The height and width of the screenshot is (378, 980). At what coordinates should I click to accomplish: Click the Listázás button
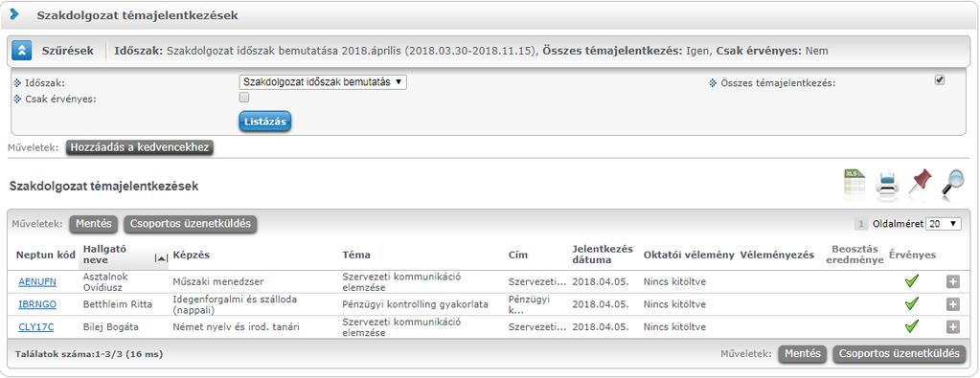[x=265, y=122]
